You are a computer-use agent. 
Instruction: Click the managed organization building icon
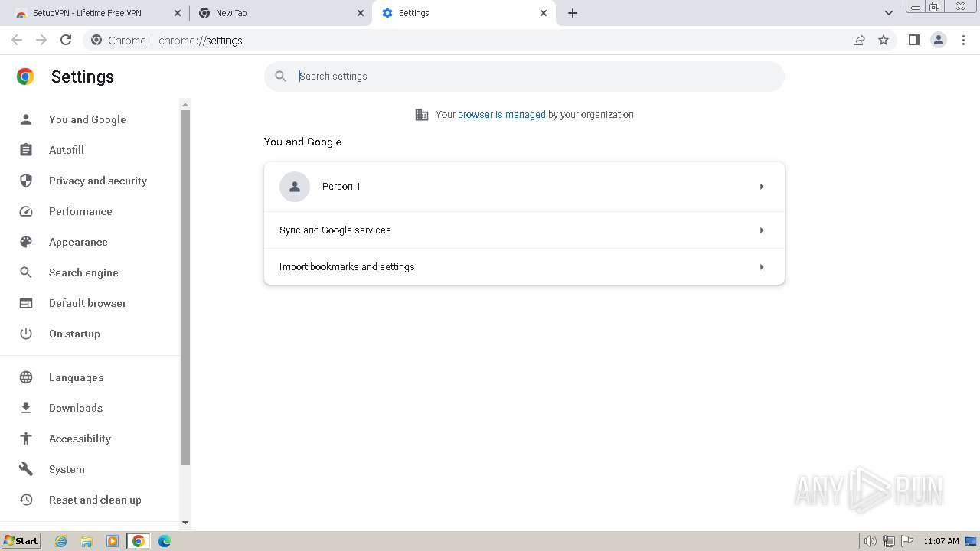[x=422, y=115]
